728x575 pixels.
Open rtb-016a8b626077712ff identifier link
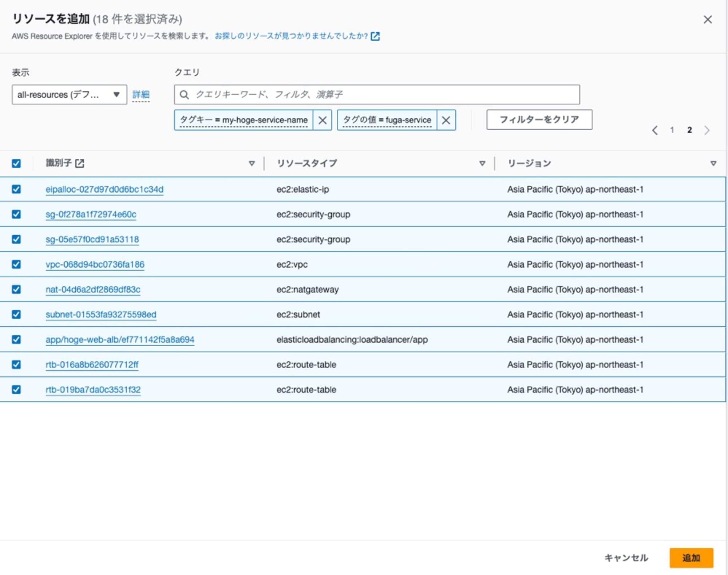click(92, 365)
